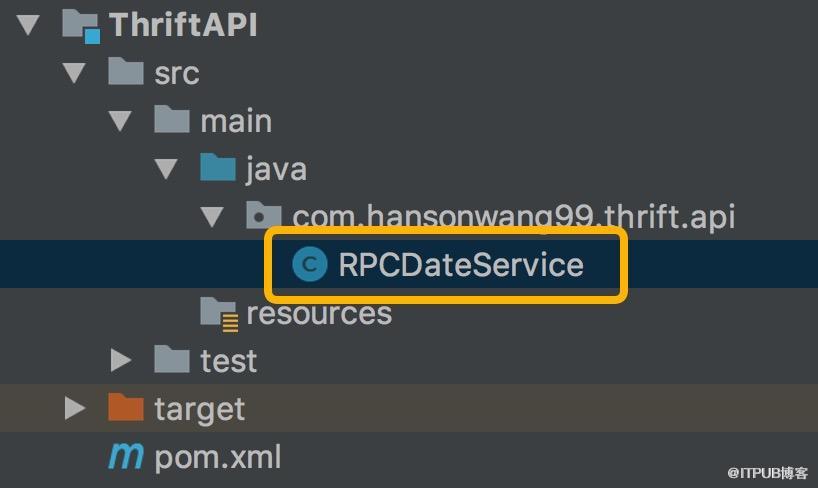Select the target label
Viewport: 818px width, 488px height.
tap(200, 410)
